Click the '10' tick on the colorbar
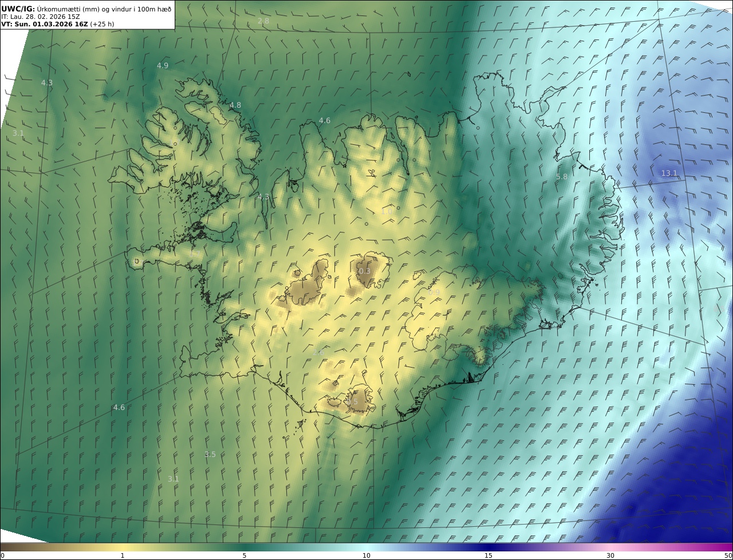Image resolution: width=733 pixels, height=560 pixels. 366,555
